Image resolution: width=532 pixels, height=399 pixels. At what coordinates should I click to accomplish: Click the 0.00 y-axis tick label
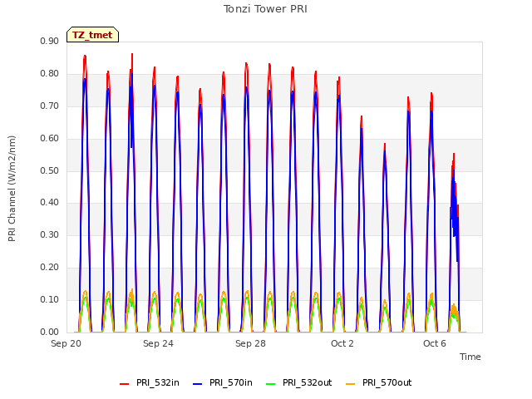click(50, 332)
